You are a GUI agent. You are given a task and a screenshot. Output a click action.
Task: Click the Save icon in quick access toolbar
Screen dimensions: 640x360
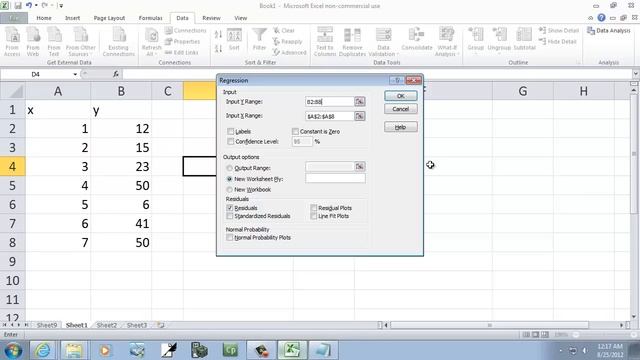(18, 6)
